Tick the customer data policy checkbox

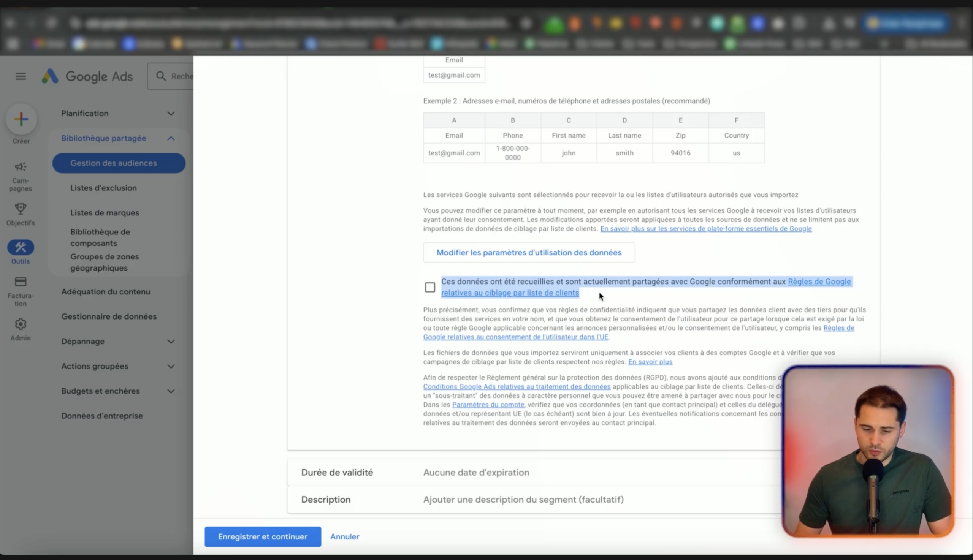click(430, 287)
